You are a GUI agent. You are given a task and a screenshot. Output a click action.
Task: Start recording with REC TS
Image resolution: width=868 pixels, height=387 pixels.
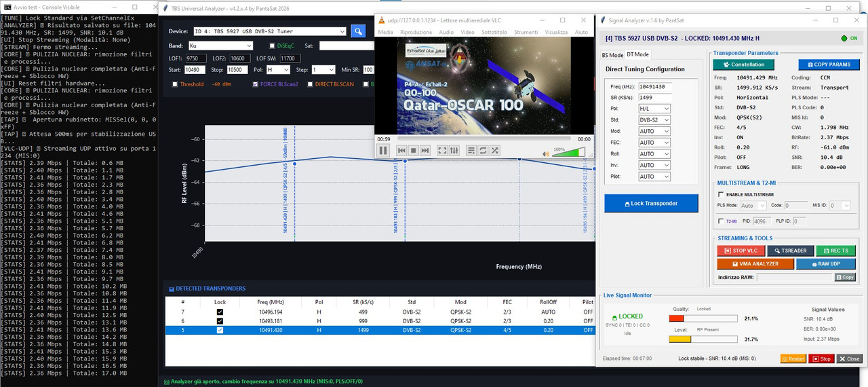tap(835, 251)
